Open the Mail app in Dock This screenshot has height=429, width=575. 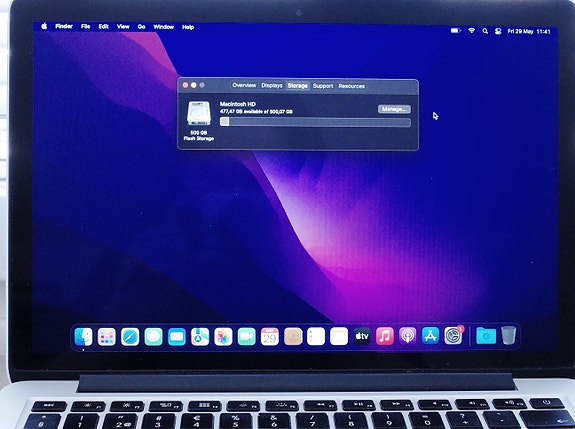tap(176, 337)
